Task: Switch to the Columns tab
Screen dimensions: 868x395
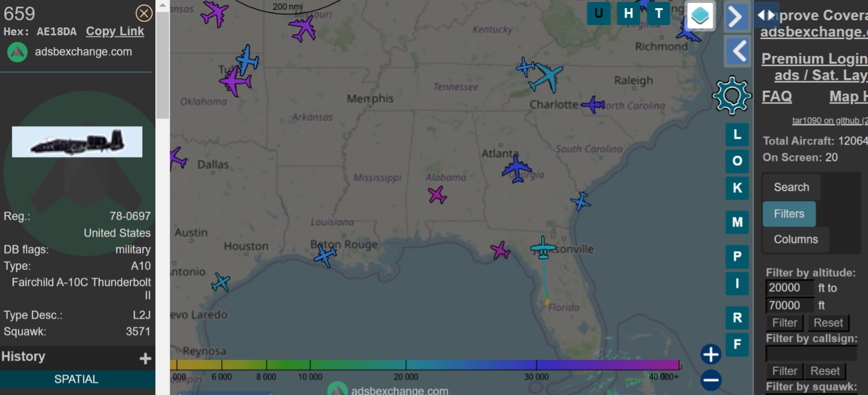Action: [796, 239]
